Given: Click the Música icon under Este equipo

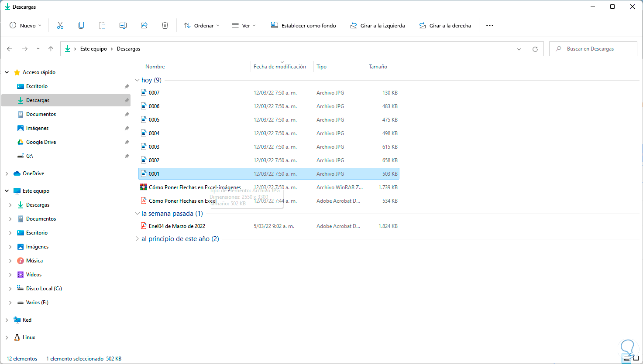Looking at the screenshot, I should click(20, 261).
